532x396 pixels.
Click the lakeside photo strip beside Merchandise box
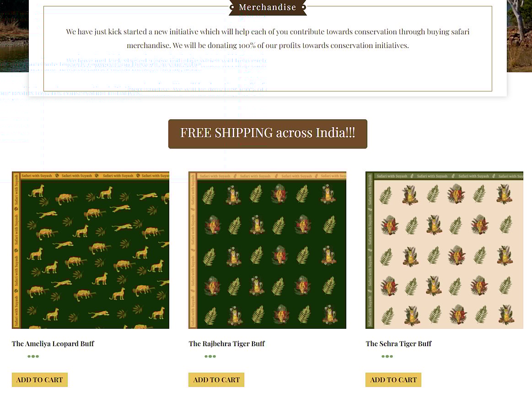(x=14, y=36)
